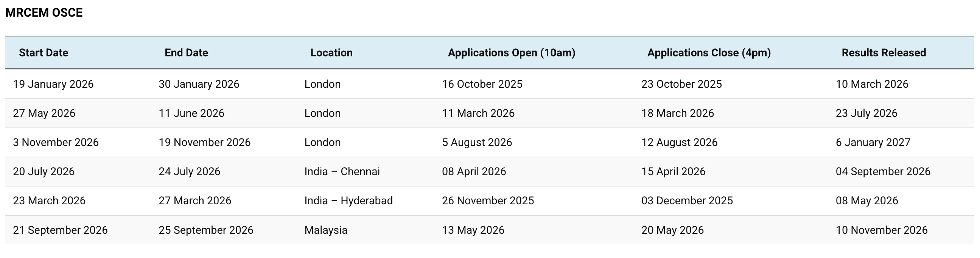
Task: Select the 25 September 2026 end date
Action: [205, 230]
